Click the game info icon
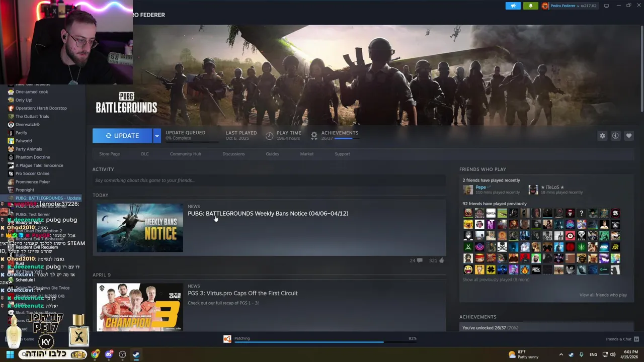This screenshot has height=362, width=644. click(615, 136)
